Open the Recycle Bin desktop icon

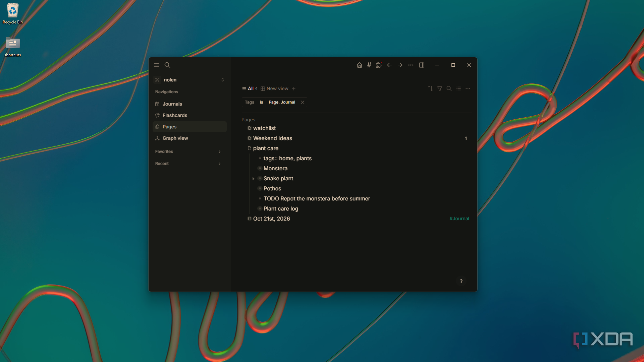click(13, 13)
